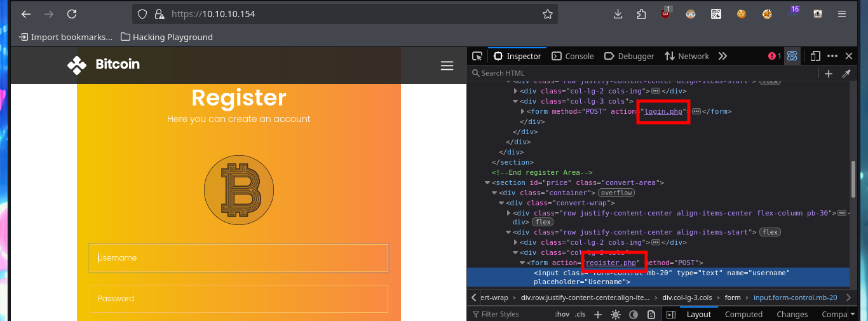Open the QR code extension
Viewport: 868px width, 321px height.
pos(715,14)
